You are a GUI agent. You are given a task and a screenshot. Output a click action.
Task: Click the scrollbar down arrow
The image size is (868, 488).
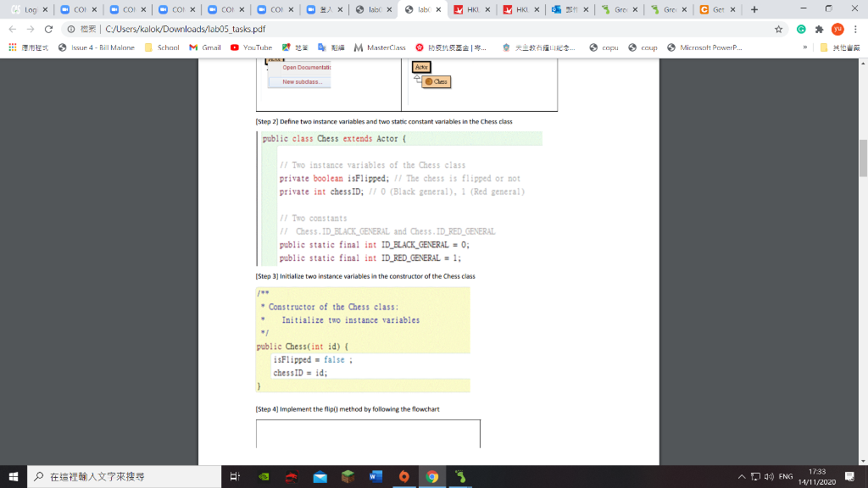863,461
